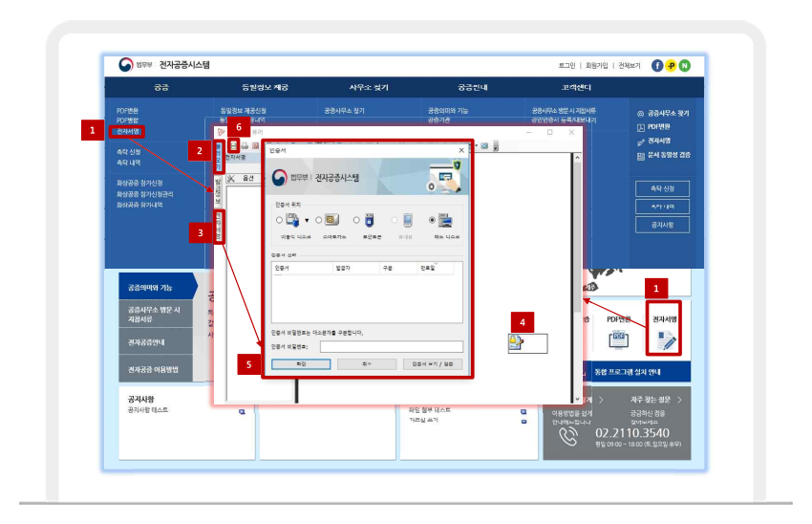Click the 인증서 비밀번호 input field
The image size is (812, 524).
391,347
